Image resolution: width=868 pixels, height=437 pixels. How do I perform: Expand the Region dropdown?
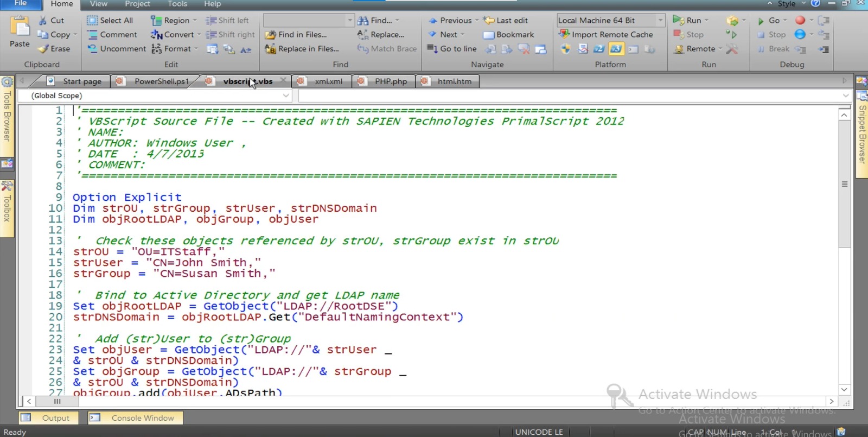pyautogui.click(x=195, y=21)
